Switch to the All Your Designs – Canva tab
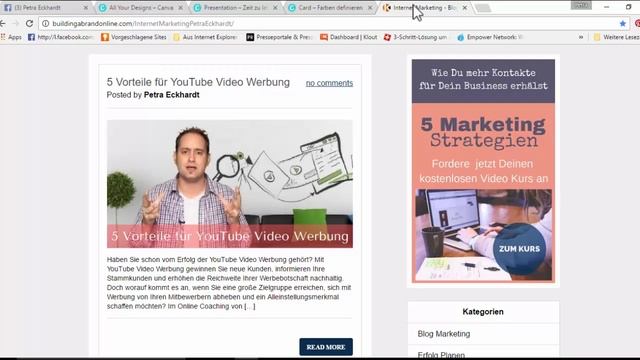This screenshot has height=360, width=640. [141, 8]
